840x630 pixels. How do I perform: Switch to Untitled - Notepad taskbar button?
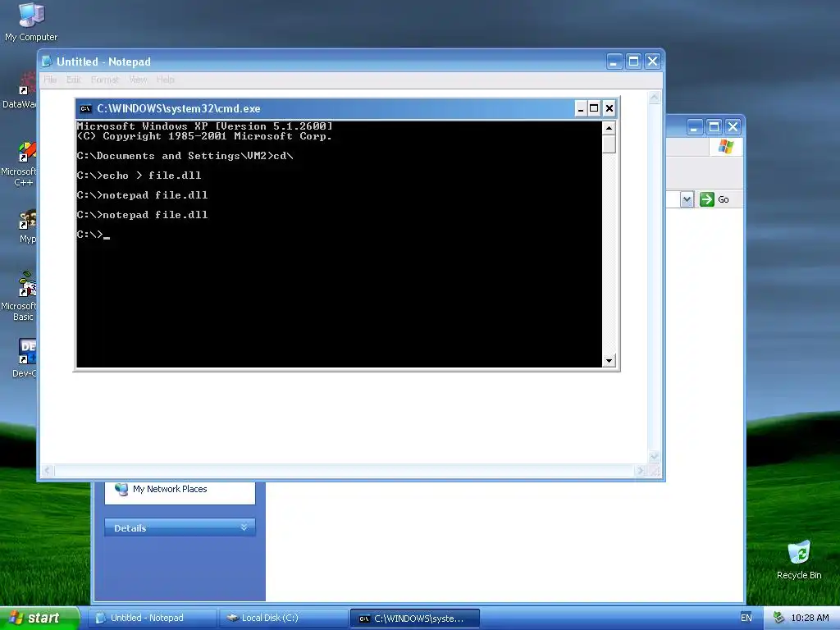[153, 618]
